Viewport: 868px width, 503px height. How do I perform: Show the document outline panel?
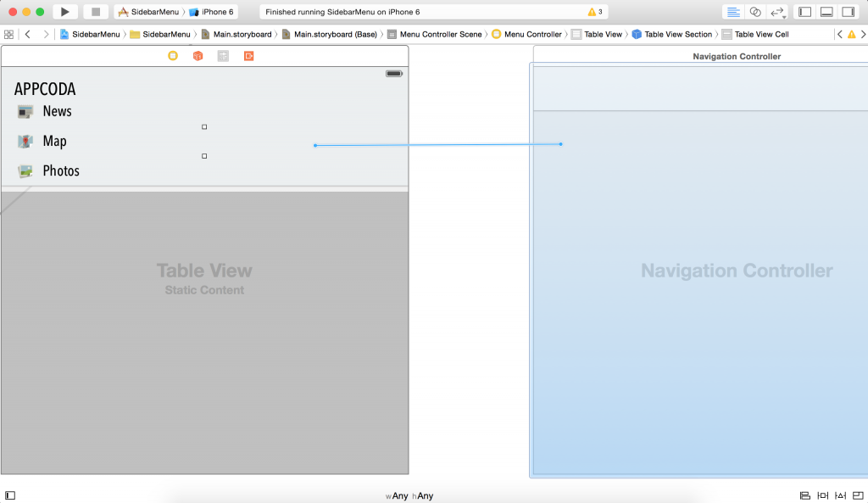(10, 495)
